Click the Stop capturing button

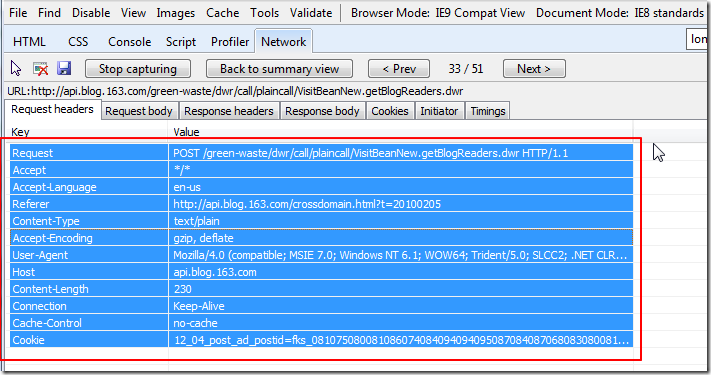click(x=138, y=69)
